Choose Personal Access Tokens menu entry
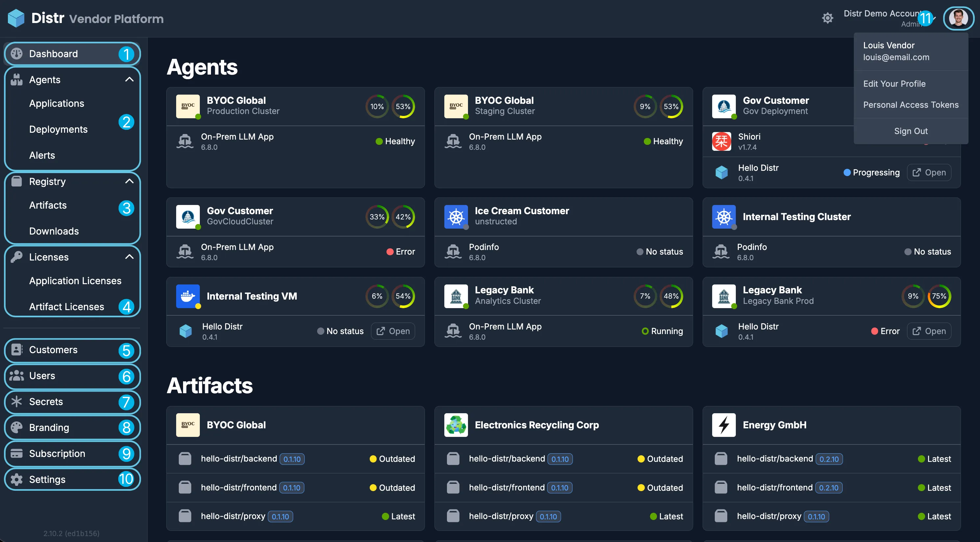The height and width of the screenshot is (542, 980). 911,104
